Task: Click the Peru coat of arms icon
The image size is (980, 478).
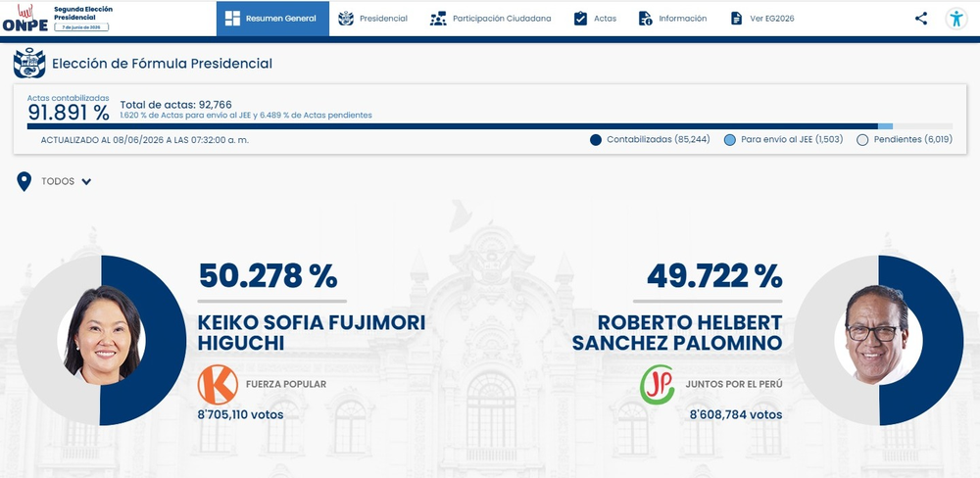Action: coord(29,63)
